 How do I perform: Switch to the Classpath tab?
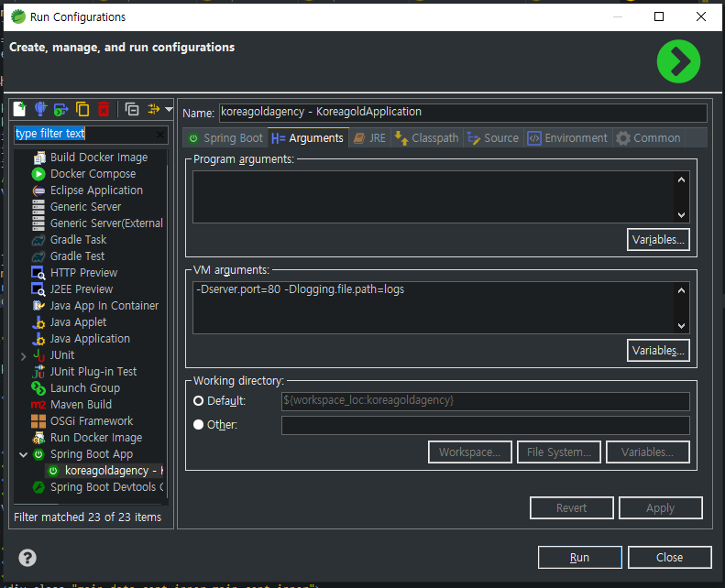[x=426, y=138]
